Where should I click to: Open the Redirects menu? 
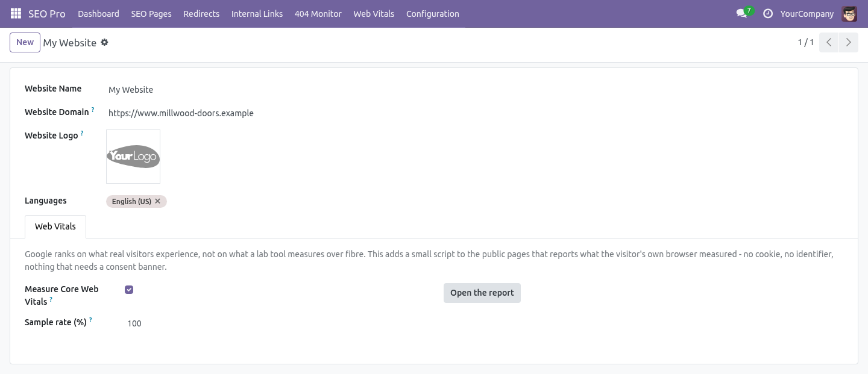pyautogui.click(x=201, y=13)
